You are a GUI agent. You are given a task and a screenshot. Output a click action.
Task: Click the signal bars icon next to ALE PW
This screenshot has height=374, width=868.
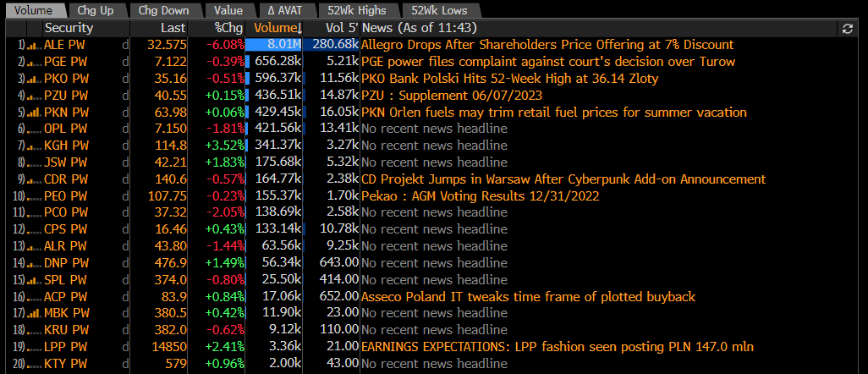34,46
